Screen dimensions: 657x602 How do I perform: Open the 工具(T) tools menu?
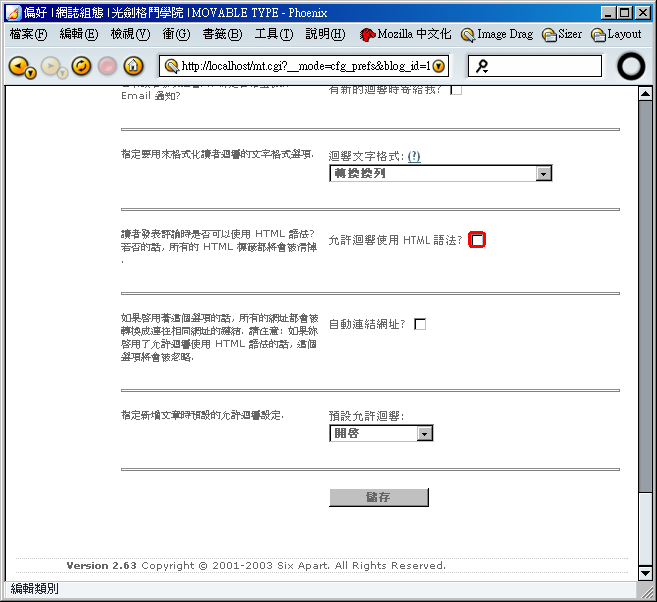pos(274,34)
